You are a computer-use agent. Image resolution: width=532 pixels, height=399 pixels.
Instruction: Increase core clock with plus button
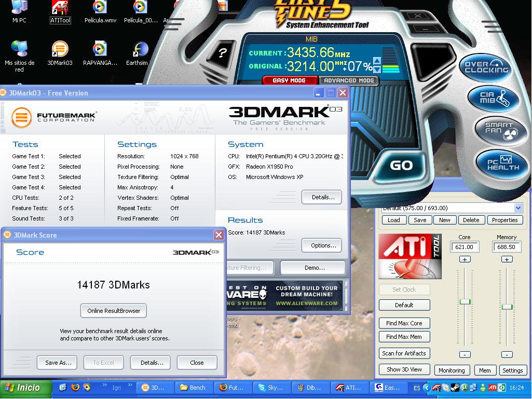point(465,259)
